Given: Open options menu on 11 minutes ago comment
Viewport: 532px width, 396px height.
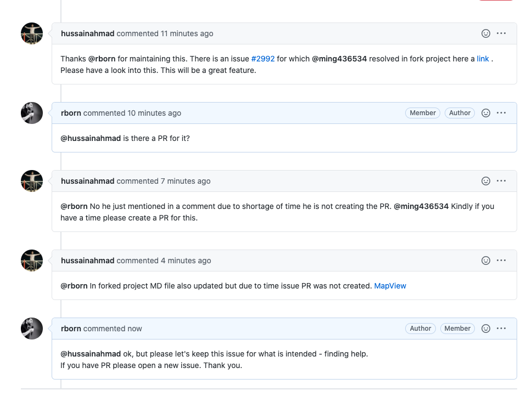Looking at the screenshot, I should tap(501, 33).
